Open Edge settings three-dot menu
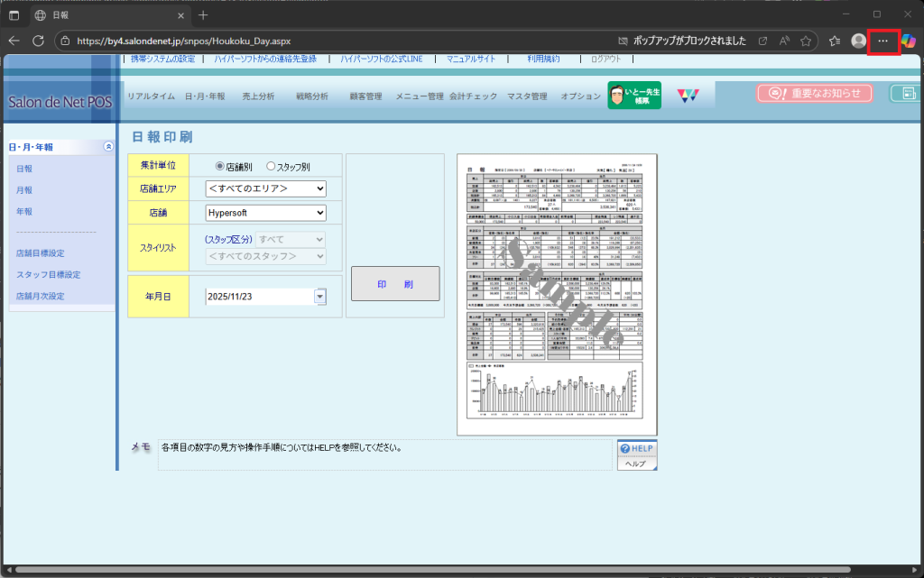Viewport: 924px width, 578px height. [x=882, y=41]
